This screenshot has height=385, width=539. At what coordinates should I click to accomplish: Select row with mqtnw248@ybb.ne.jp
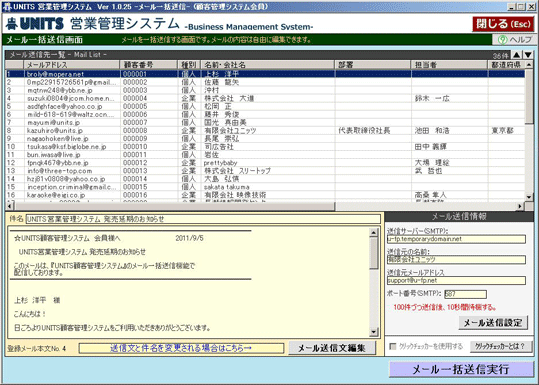point(265,90)
